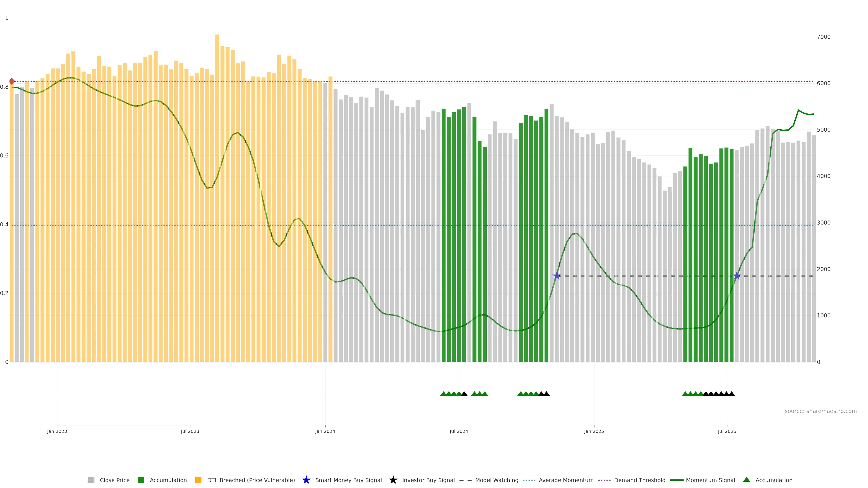Click the green Accumulation triangle legend icon
Screen dimensions: 868x488
tap(746, 480)
